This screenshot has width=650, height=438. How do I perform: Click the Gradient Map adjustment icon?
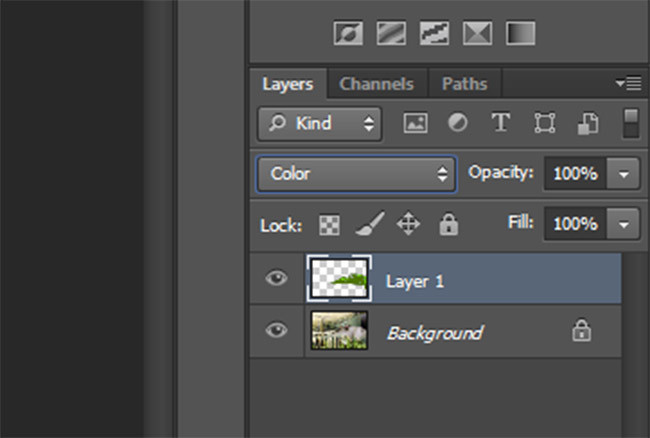pos(520,34)
